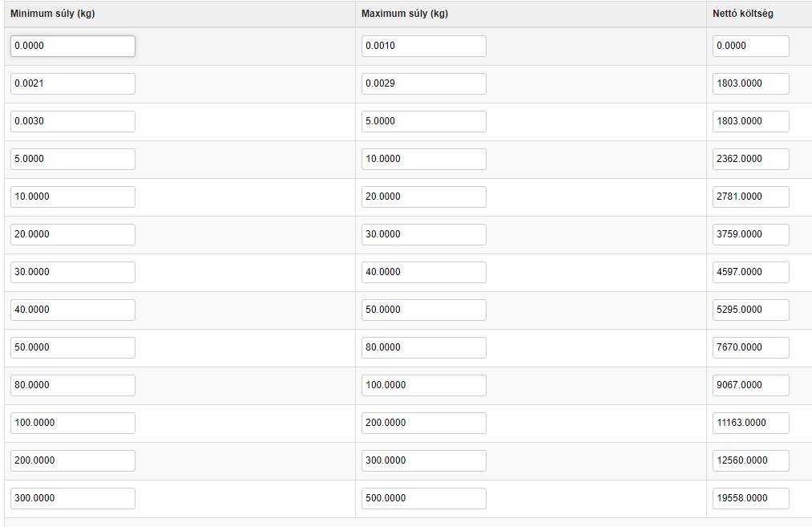This screenshot has width=812, height=527.
Task: Click net cost field showing 0.0000
Action: click(x=750, y=46)
